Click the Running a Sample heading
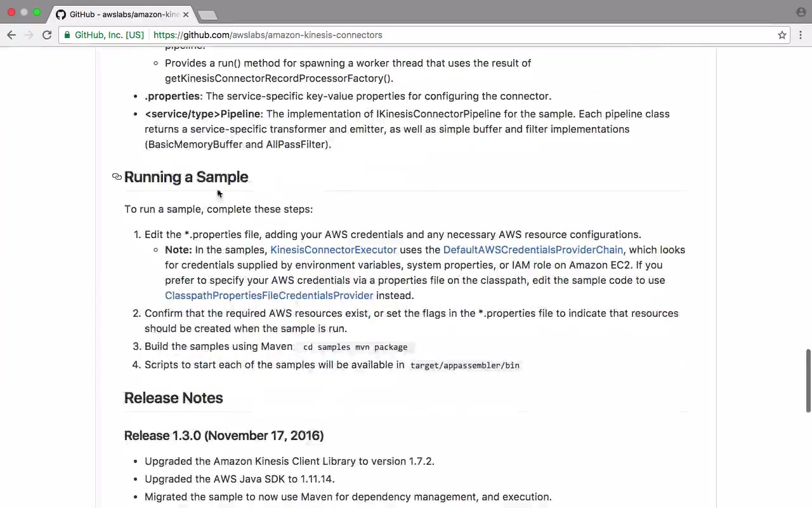812x508 pixels. coord(186,177)
